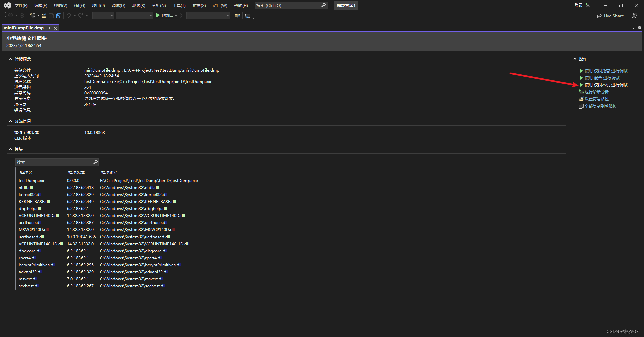
Task: Open the 附加 attach dropdown arrow
Action: (176, 16)
